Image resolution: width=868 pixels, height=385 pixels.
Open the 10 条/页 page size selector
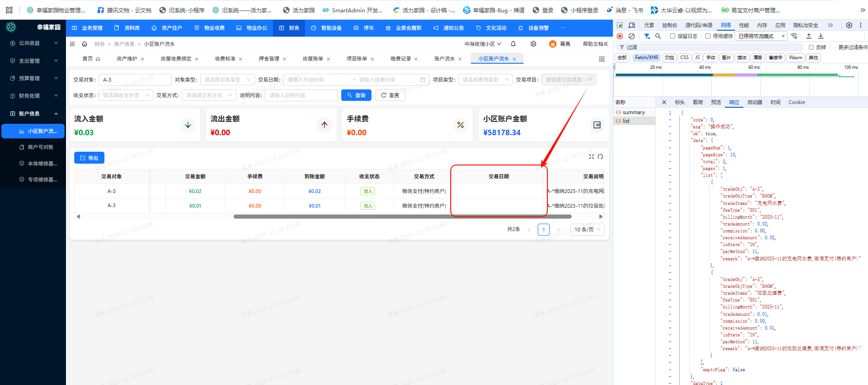587,230
